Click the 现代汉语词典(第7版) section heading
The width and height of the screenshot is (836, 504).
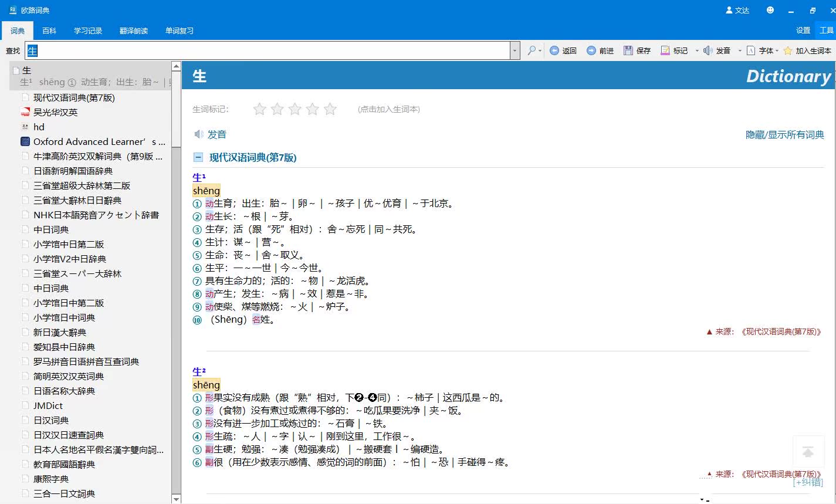(x=253, y=157)
